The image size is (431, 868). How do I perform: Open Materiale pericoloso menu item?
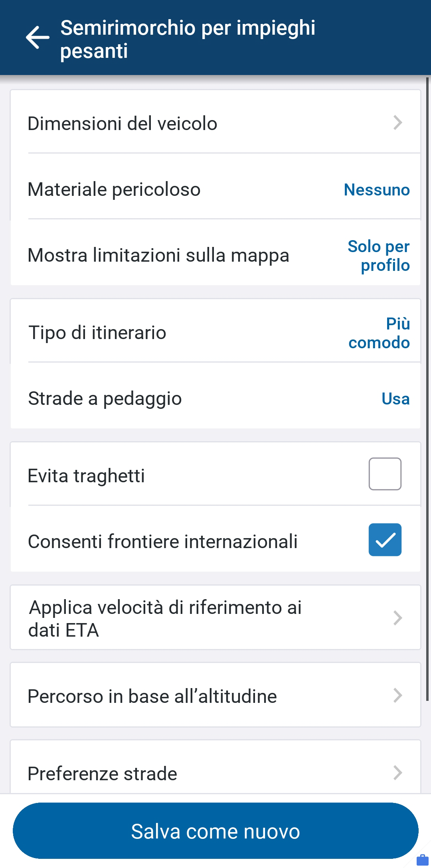[x=114, y=189]
